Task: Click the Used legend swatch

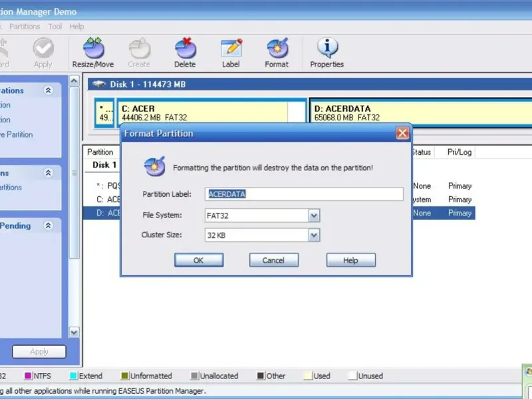Action: [x=308, y=376]
